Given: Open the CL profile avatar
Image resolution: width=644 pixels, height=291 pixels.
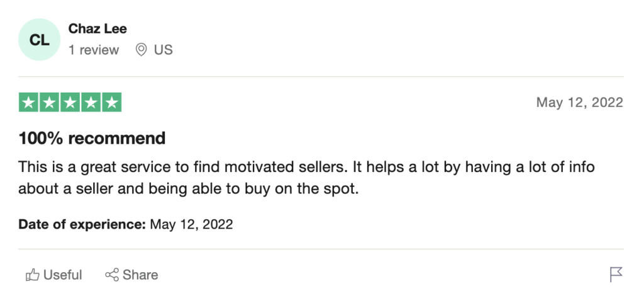Looking at the screenshot, I should [x=40, y=40].
